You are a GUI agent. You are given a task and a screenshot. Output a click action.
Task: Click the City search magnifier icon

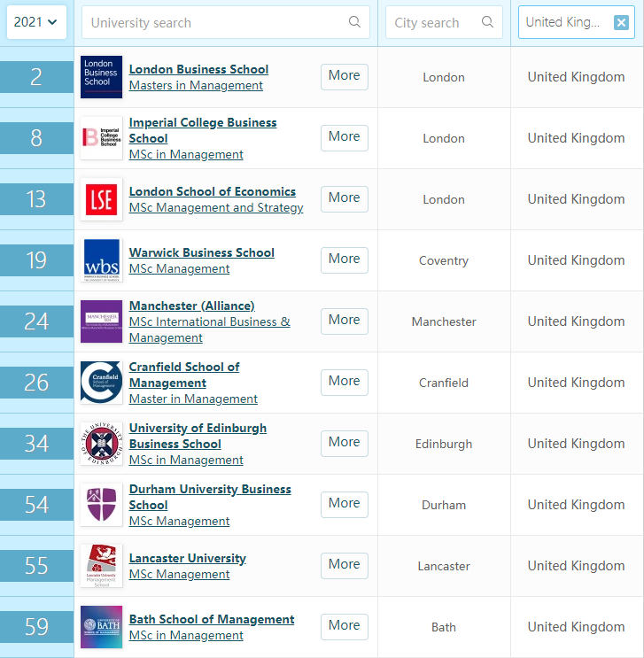pos(487,22)
